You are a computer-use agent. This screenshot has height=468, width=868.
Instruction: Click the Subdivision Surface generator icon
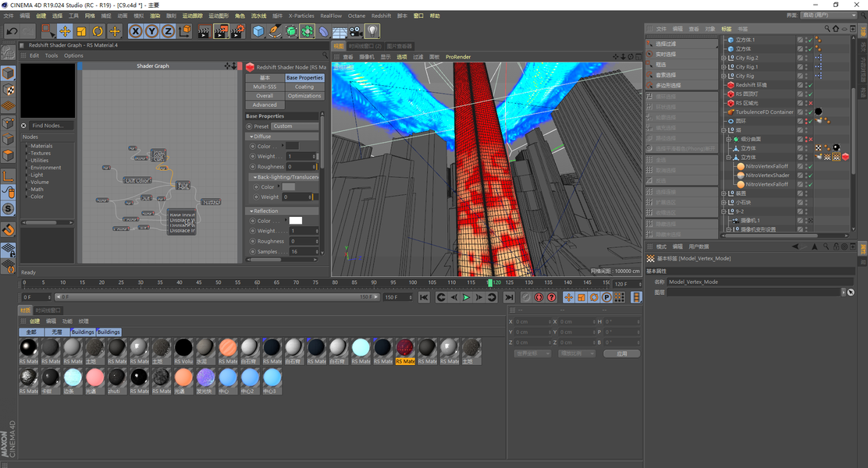[291, 31]
